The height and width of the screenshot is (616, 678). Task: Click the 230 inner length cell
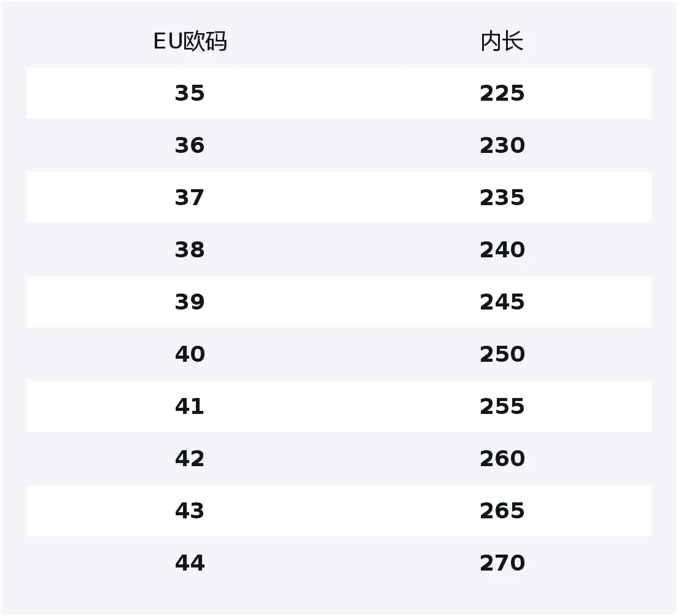[x=502, y=146]
